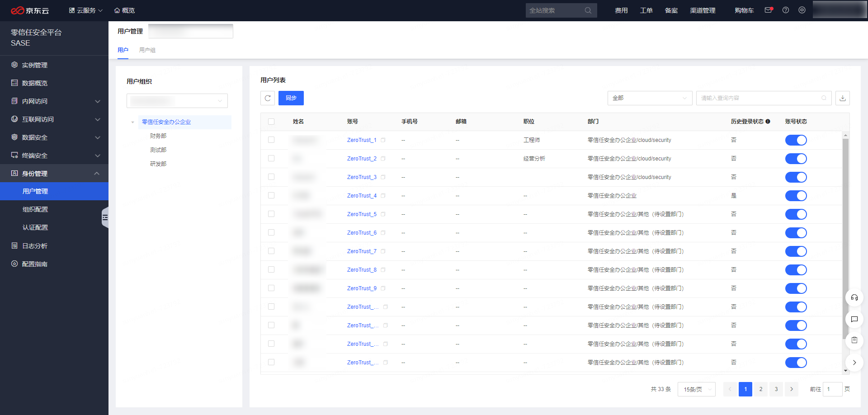Refresh the user list
This screenshot has height=415, width=868.
point(268,98)
